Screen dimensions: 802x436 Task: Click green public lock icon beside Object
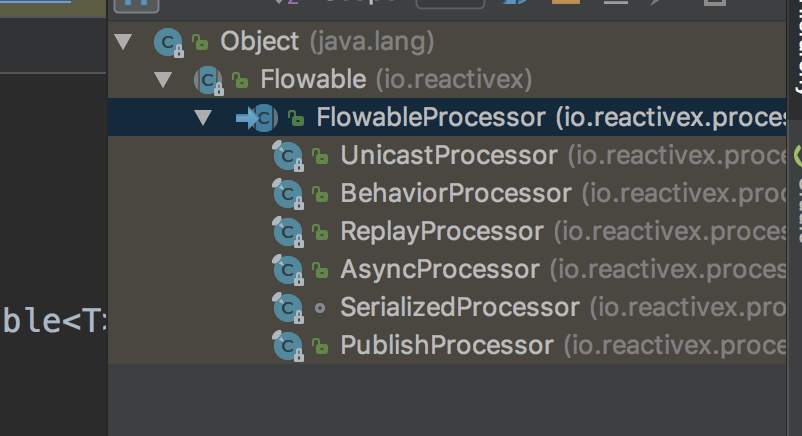[x=200, y=42]
